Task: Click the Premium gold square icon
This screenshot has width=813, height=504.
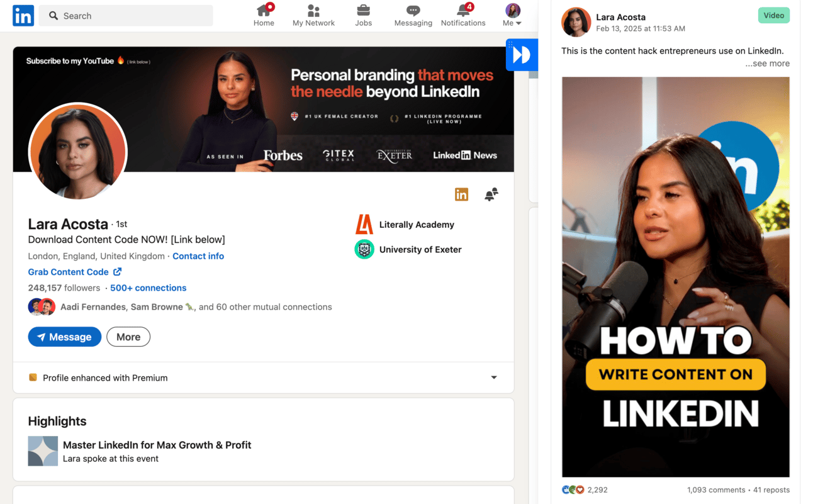Action: pyautogui.click(x=33, y=378)
